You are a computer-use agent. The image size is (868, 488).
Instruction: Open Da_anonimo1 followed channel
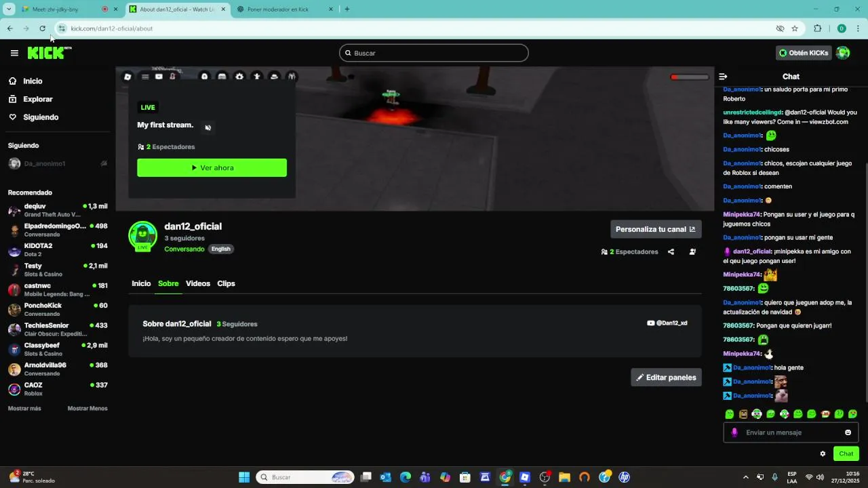[x=58, y=163]
